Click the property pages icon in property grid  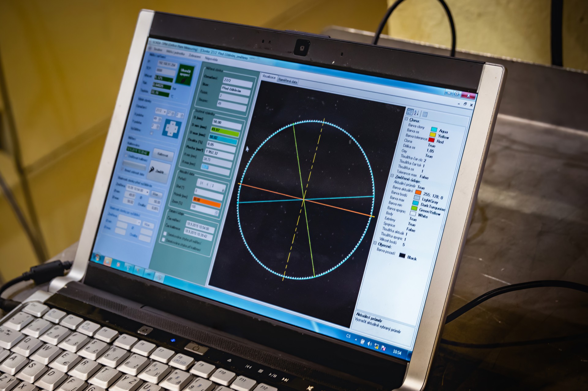coord(425,114)
